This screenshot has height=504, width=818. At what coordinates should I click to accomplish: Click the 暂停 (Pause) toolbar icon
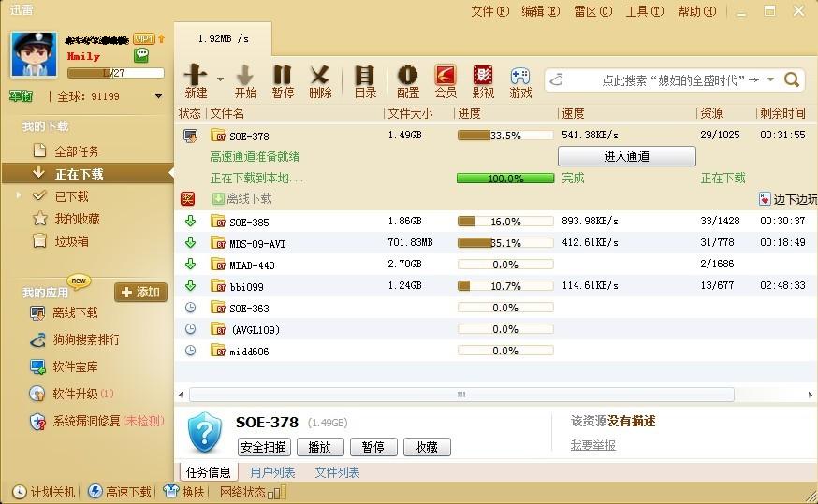[x=283, y=81]
